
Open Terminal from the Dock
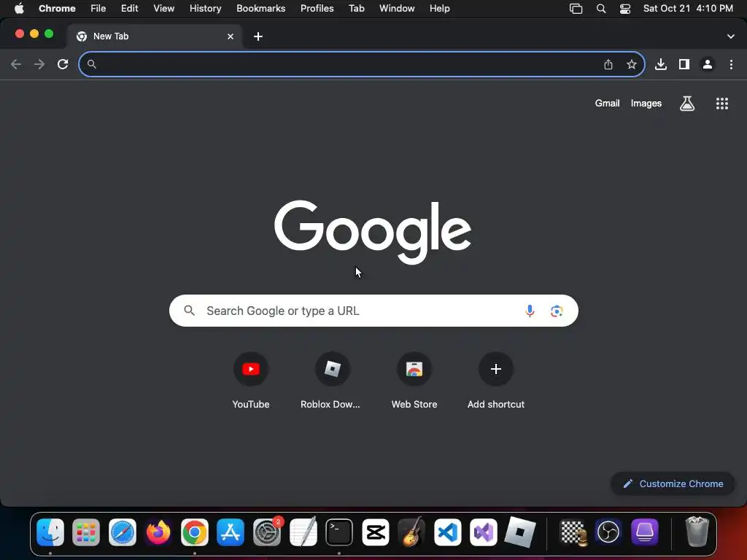pyautogui.click(x=339, y=532)
